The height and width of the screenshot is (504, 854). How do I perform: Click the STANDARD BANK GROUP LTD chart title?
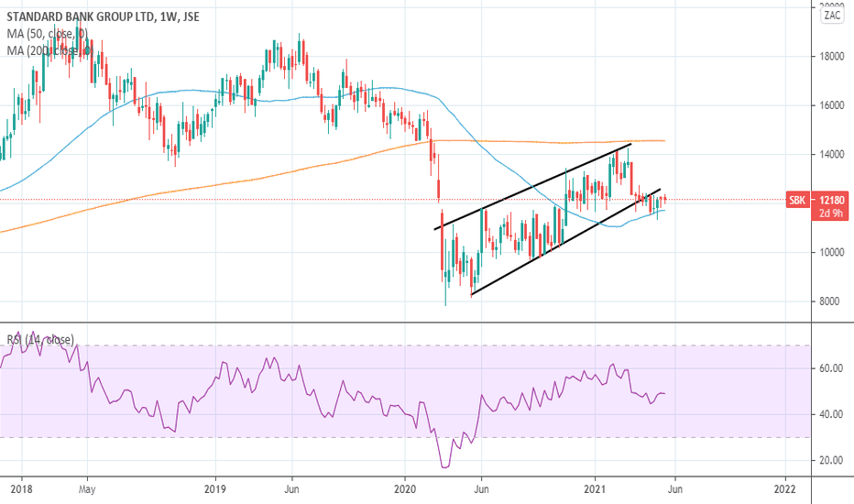tap(103, 16)
